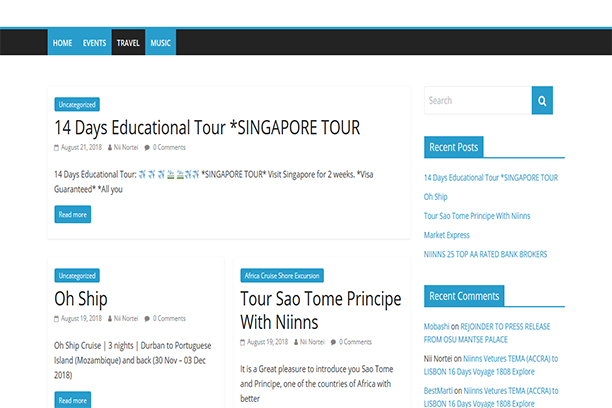Image resolution: width=612 pixels, height=408 pixels.
Task: Click Read more under Oh Ship post
Action: (x=72, y=400)
